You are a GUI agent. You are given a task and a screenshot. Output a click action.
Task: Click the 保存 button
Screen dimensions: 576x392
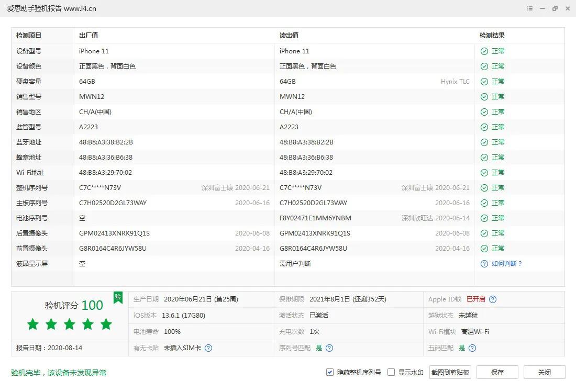(497, 372)
